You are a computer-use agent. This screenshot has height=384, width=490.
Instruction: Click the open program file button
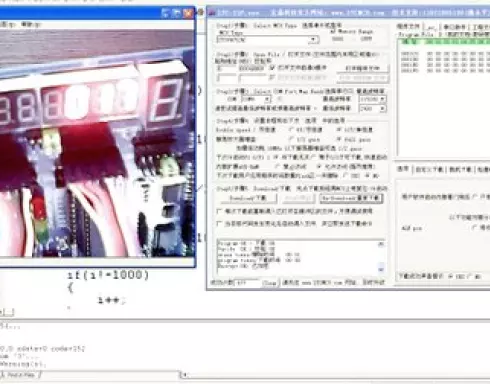click(x=363, y=68)
